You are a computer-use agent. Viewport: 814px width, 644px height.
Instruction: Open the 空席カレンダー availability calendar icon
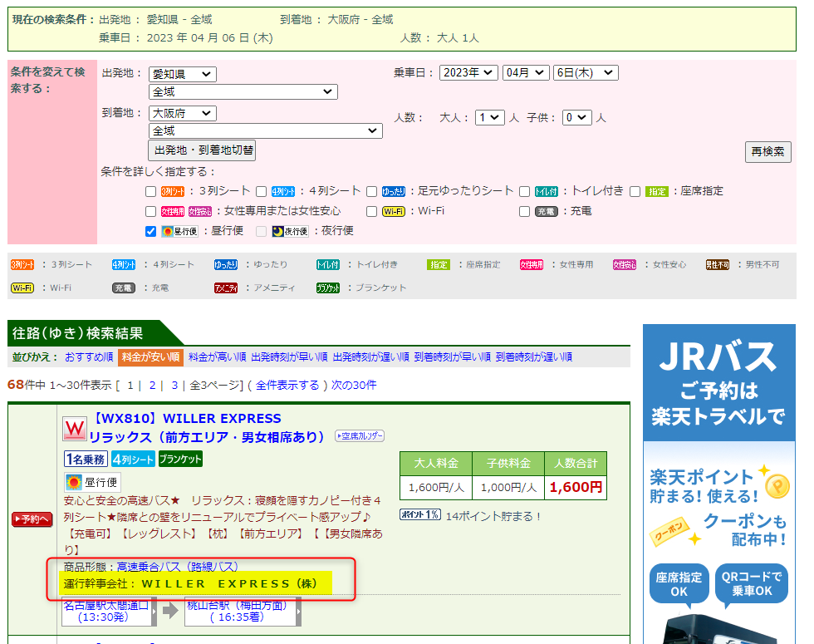[x=359, y=436]
